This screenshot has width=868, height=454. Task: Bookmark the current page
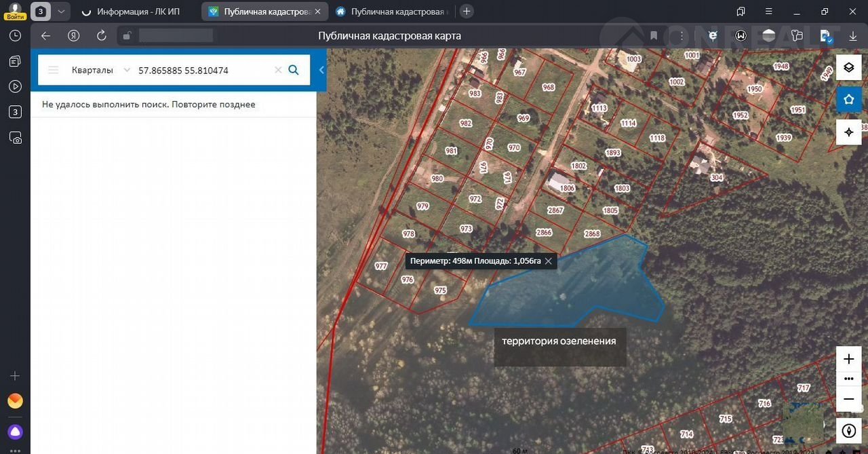[654, 36]
